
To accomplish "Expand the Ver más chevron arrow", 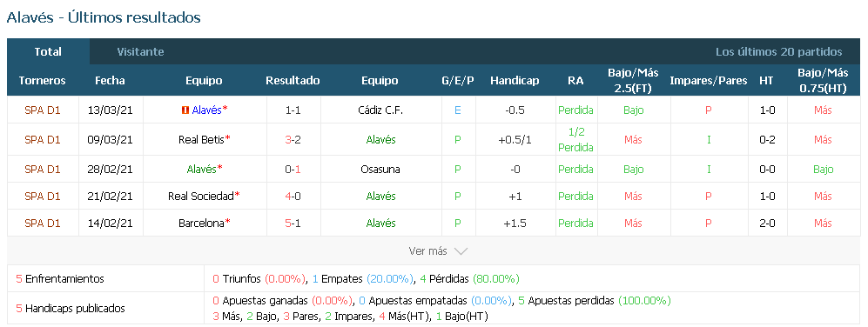I will pos(461,251).
